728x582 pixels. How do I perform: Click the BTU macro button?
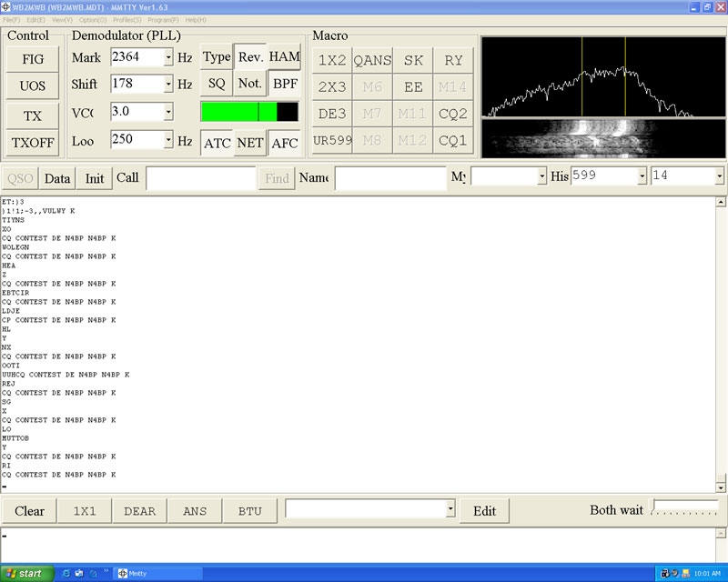click(x=249, y=511)
